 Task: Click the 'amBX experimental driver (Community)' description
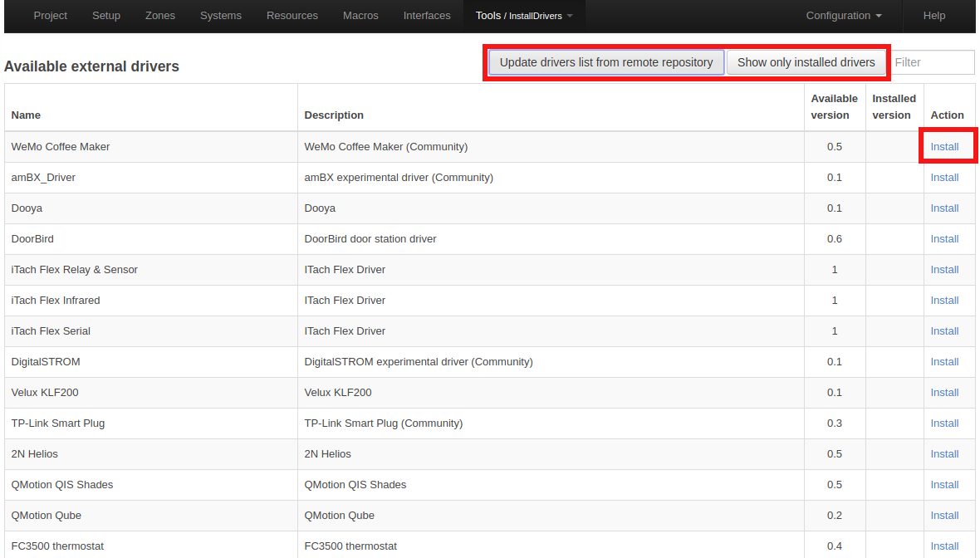pos(399,178)
